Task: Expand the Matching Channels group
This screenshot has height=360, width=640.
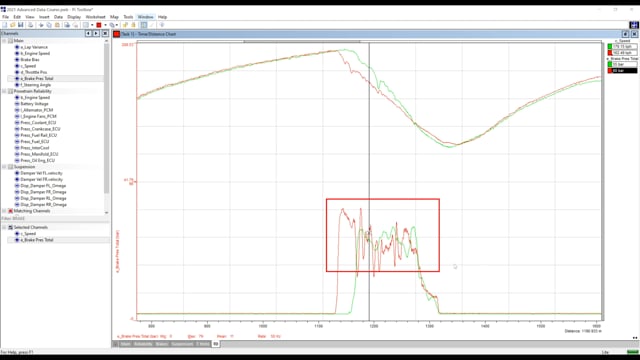Action: (4, 211)
